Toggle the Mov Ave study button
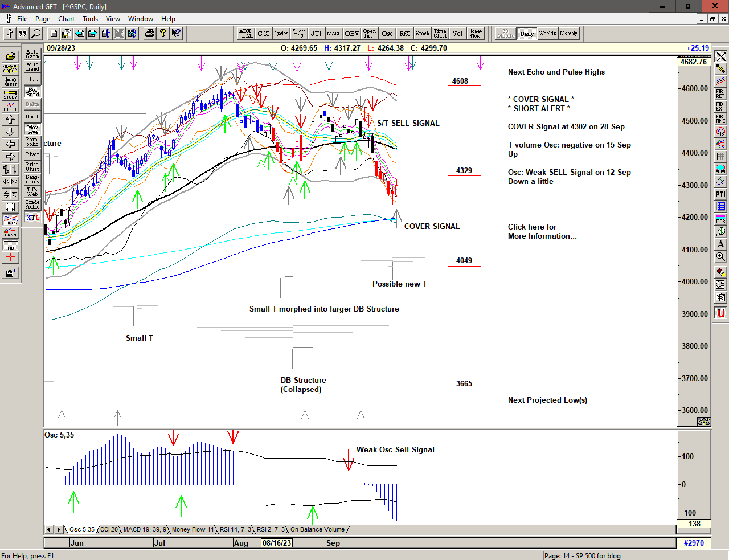 click(x=32, y=129)
